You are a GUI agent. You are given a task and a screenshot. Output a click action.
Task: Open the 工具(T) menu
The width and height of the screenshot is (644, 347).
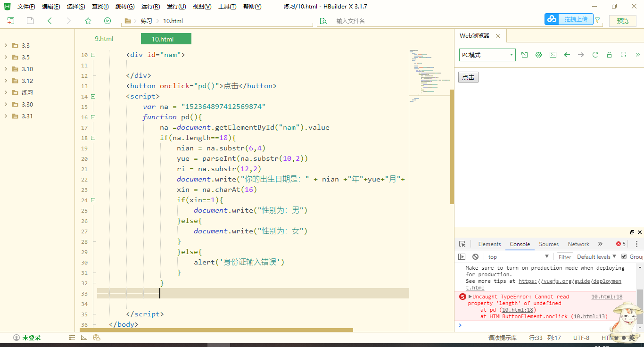227,7
